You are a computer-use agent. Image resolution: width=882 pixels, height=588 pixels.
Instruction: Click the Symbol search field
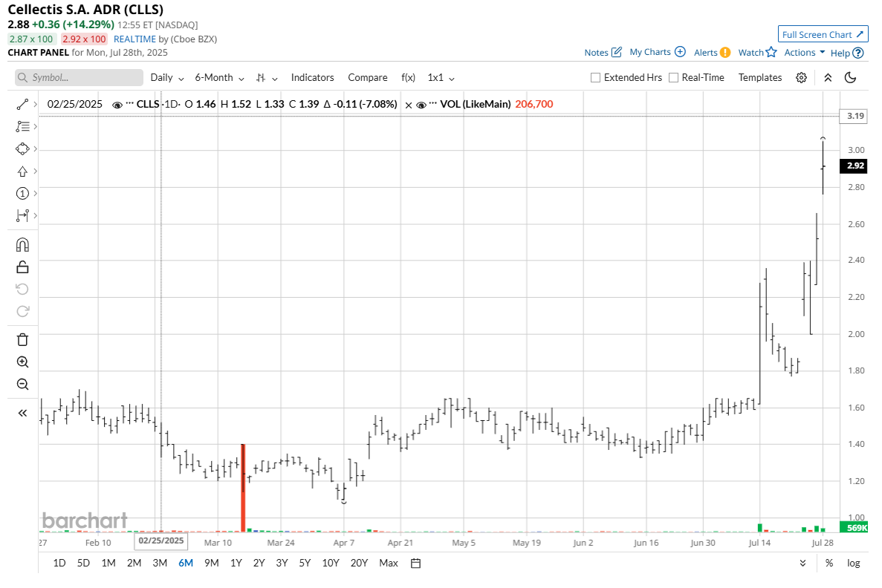tap(80, 77)
